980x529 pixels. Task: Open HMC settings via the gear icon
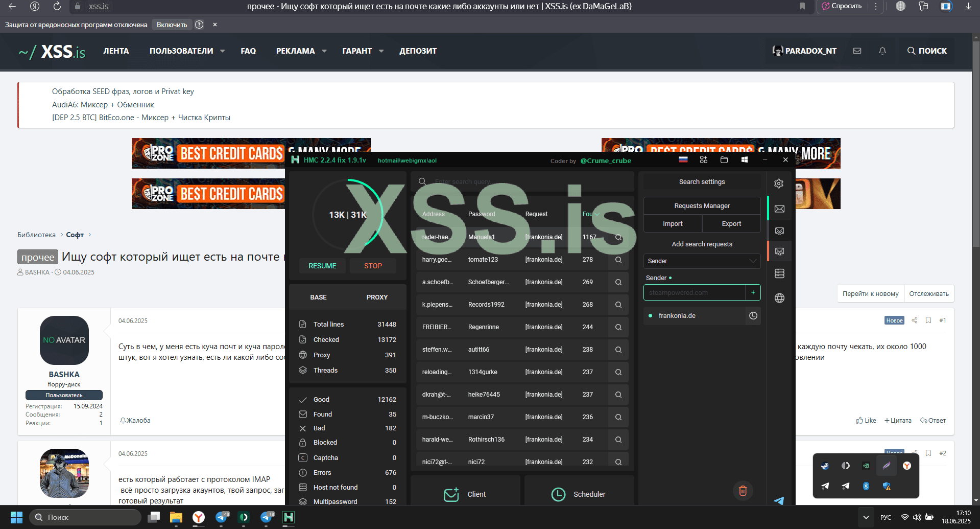coord(779,183)
